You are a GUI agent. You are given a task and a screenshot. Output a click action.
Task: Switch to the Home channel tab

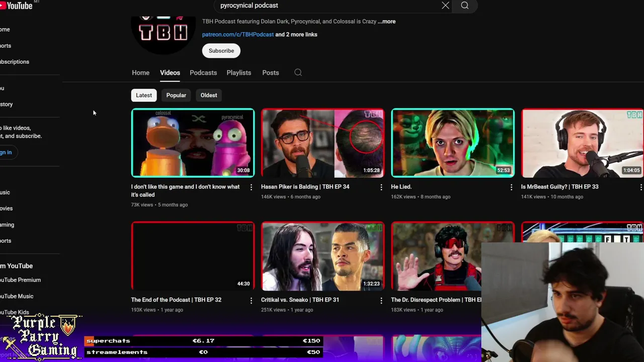[140, 73]
